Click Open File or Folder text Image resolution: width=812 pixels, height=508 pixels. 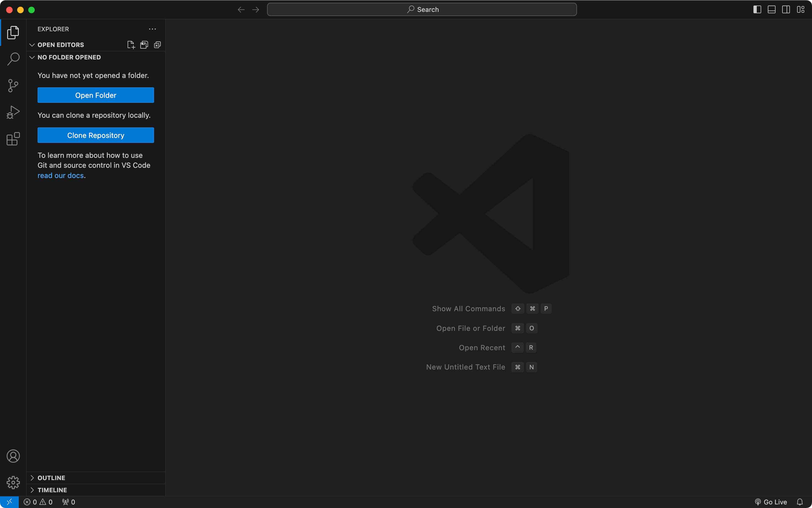click(x=471, y=328)
